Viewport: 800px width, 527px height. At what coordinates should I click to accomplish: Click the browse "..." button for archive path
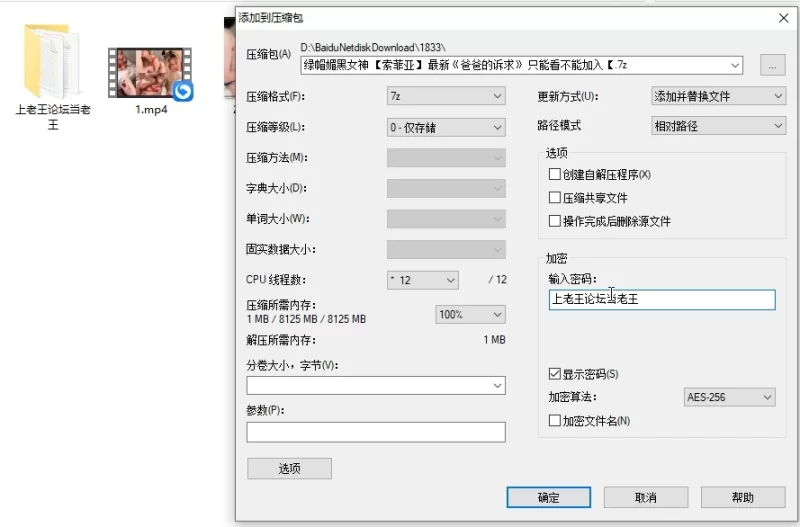[772, 65]
